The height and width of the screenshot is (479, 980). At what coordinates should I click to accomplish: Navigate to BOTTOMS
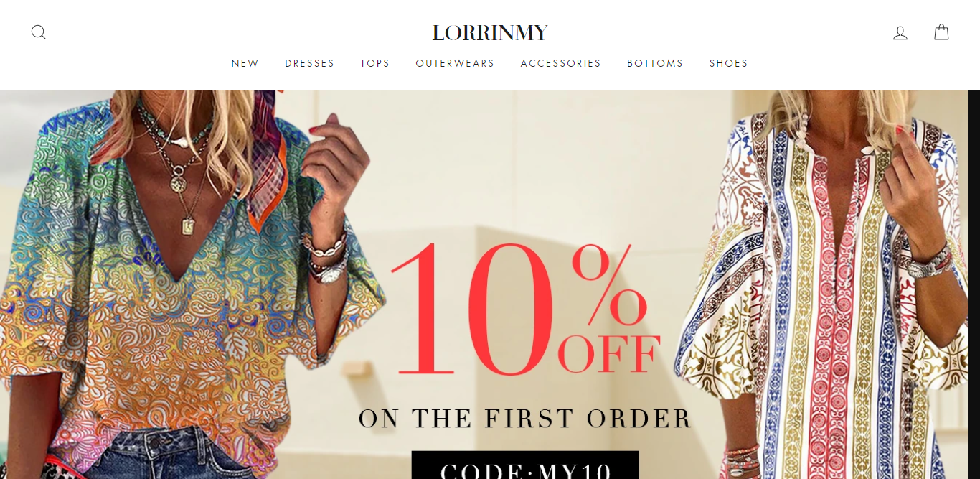coord(656,63)
